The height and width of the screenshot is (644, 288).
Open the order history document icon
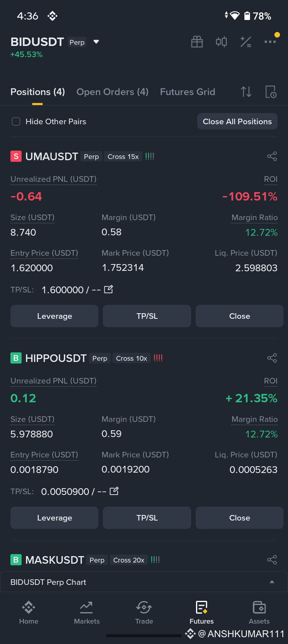click(271, 92)
